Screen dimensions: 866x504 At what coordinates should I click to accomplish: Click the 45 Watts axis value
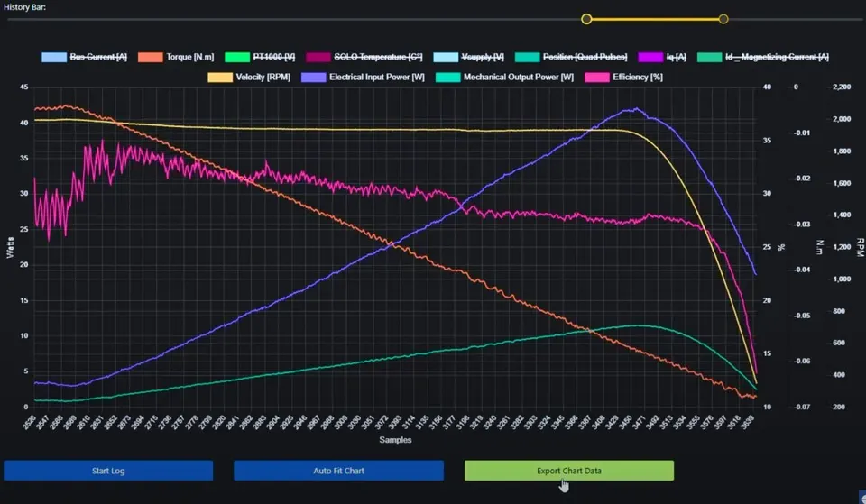(23, 87)
